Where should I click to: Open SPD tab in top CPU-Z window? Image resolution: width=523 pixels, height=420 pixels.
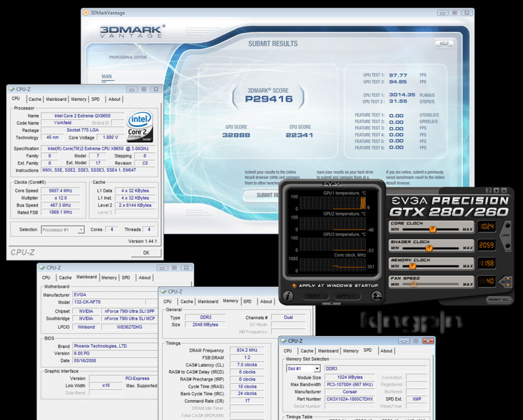pos(96,99)
